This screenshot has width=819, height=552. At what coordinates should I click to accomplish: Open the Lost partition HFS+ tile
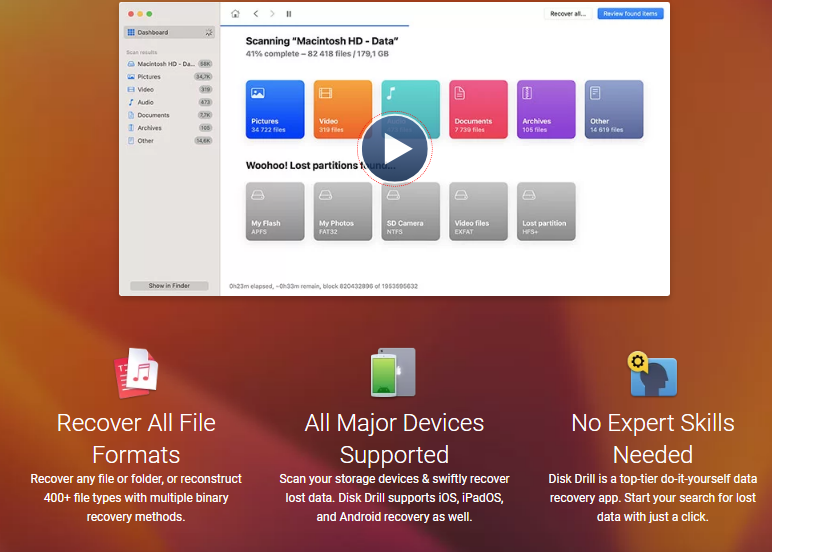(546, 211)
